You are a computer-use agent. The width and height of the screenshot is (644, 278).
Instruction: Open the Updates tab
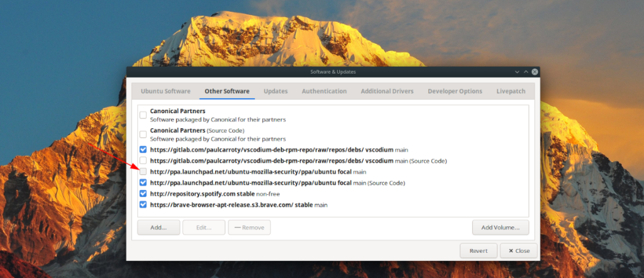275,91
